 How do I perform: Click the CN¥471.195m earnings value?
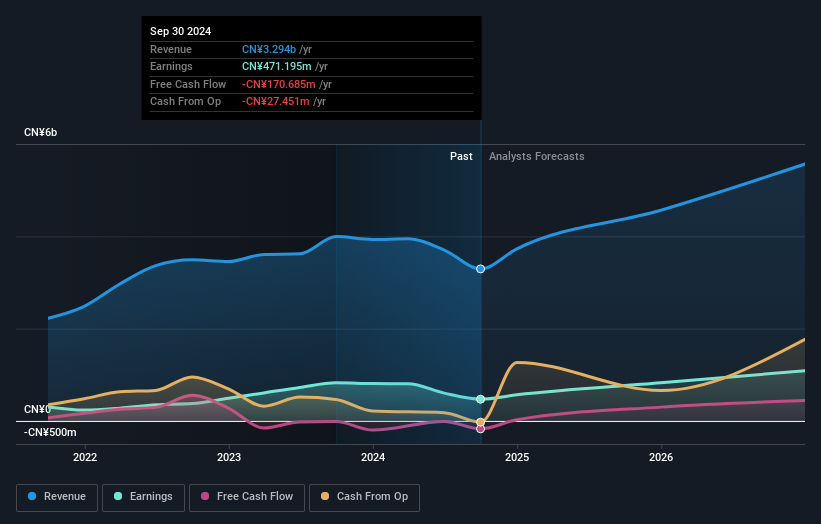click(276, 66)
